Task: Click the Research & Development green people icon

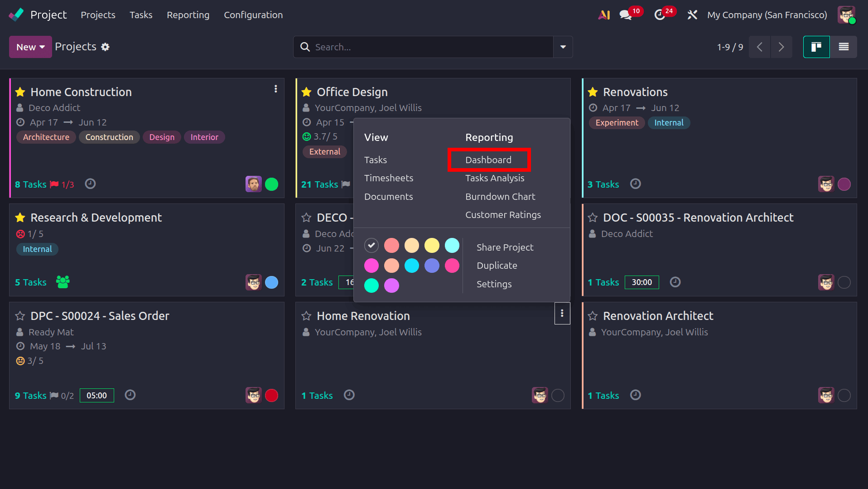Action: pos(63,282)
